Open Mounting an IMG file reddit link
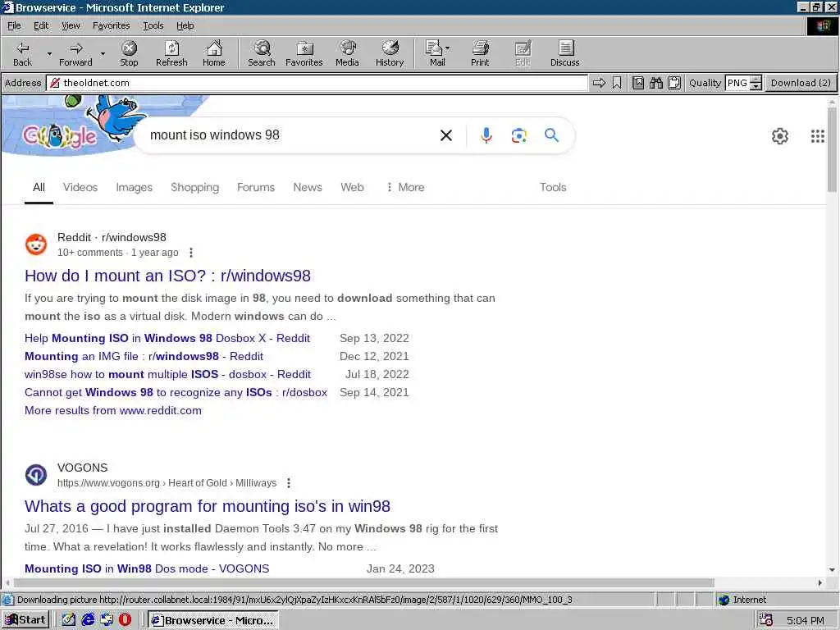Image resolution: width=840 pixels, height=630 pixels. [144, 356]
